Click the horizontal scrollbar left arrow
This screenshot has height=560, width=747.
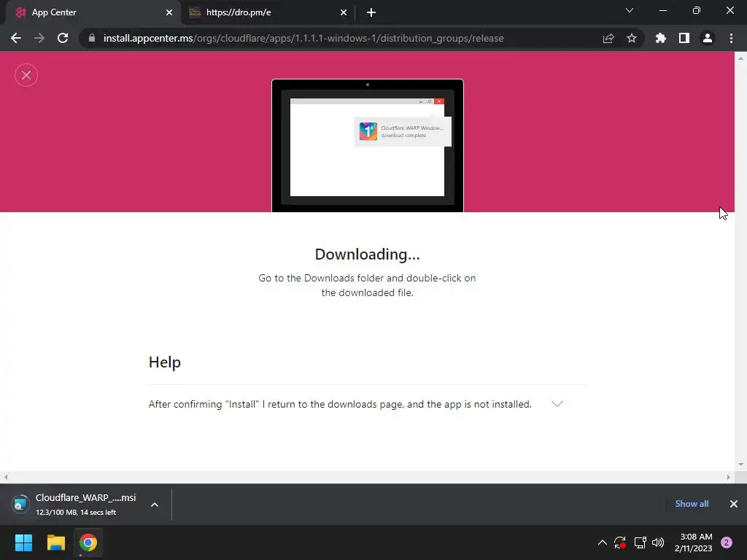coord(6,477)
